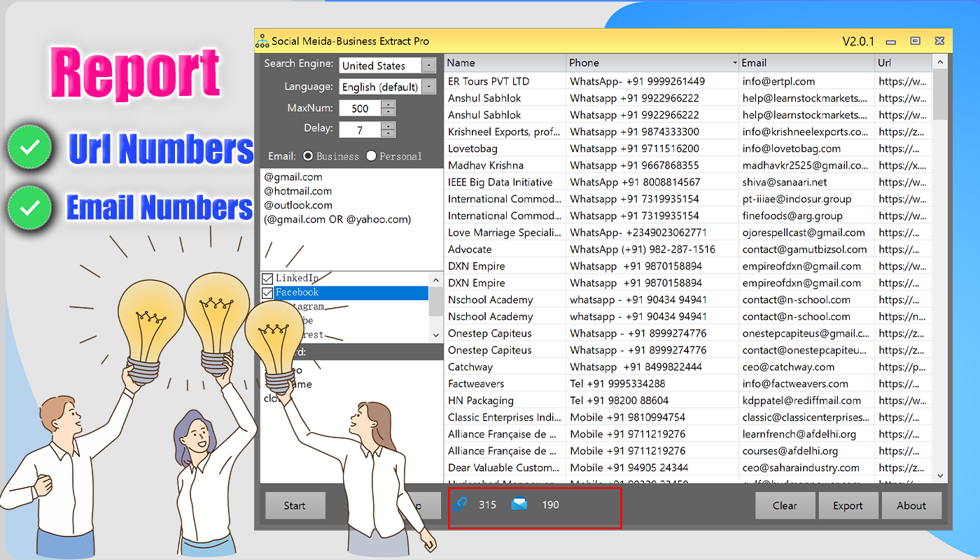The image size is (980, 560).
Task: Open the About dialog
Action: [x=911, y=505]
